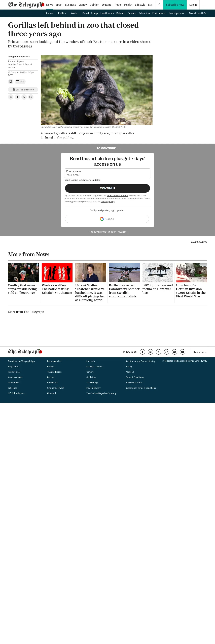Gift this article free button
This screenshot has width=215, height=644.
click(23, 89)
